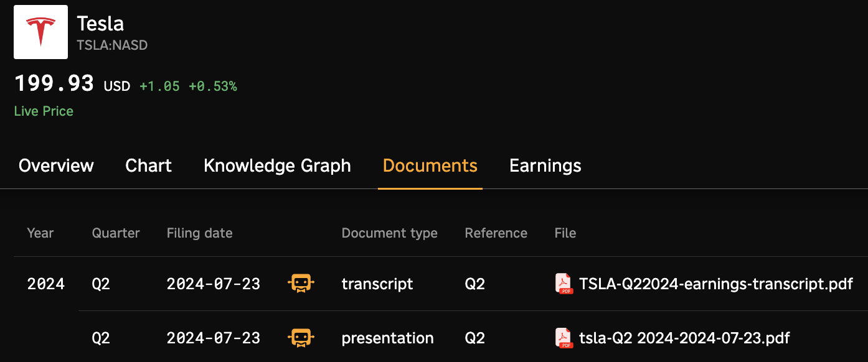
Task: Select the Documents tab
Action: click(430, 165)
